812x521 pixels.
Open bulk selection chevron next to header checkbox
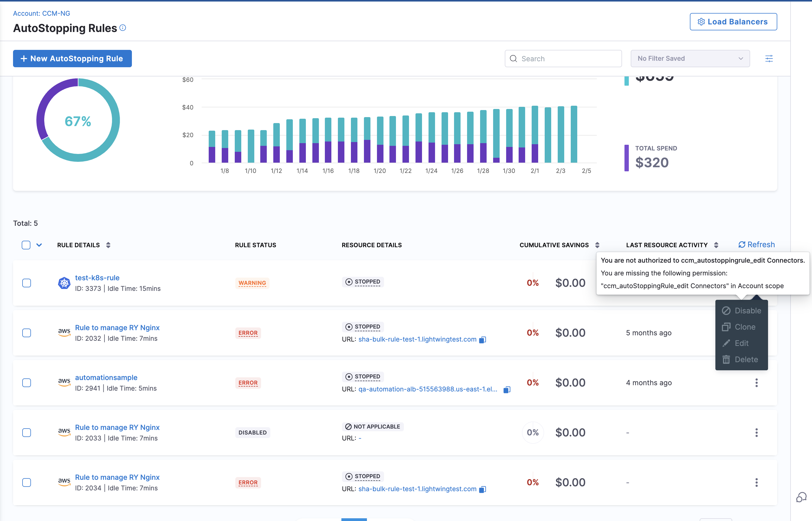pyautogui.click(x=39, y=245)
